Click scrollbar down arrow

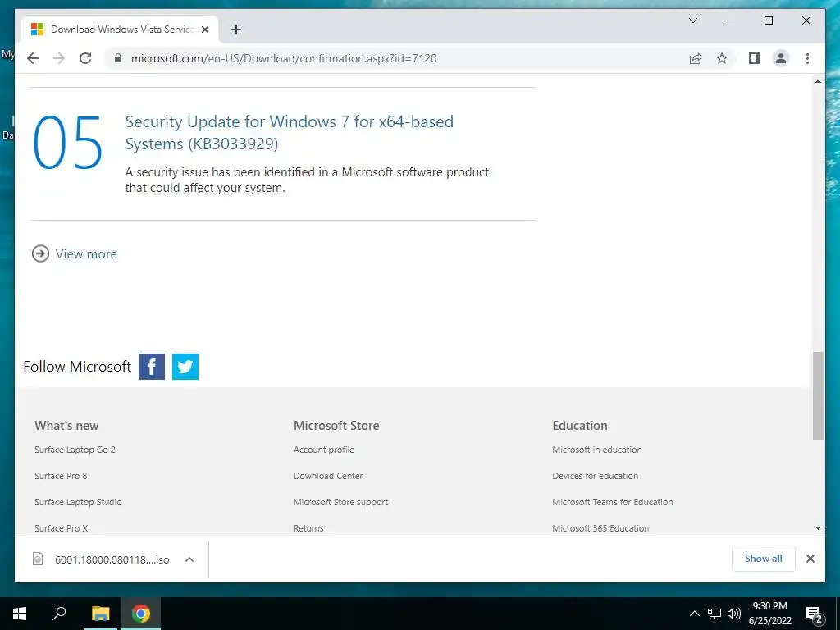click(818, 528)
